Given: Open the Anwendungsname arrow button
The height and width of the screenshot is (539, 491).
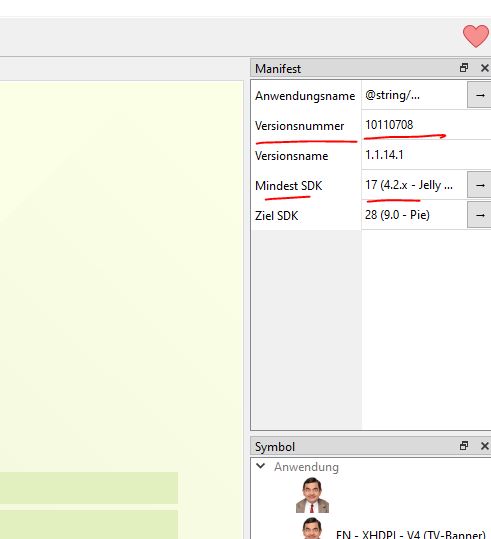Looking at the screenshot, I should (x=479, y=95).
